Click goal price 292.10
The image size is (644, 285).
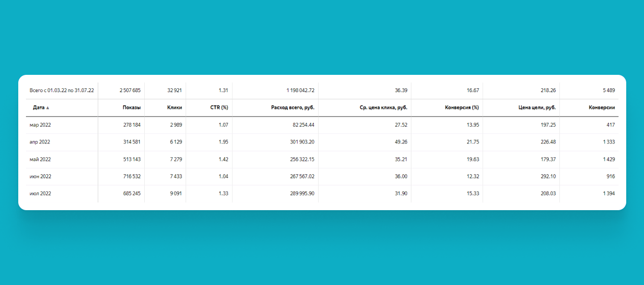tap(548, 177)
